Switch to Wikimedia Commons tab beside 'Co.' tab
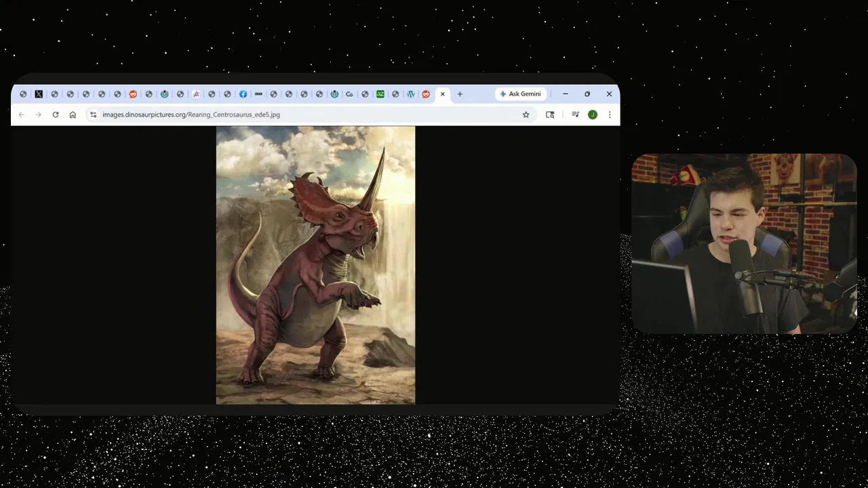The height and width of the screenshot is (488, 868). 334,94
